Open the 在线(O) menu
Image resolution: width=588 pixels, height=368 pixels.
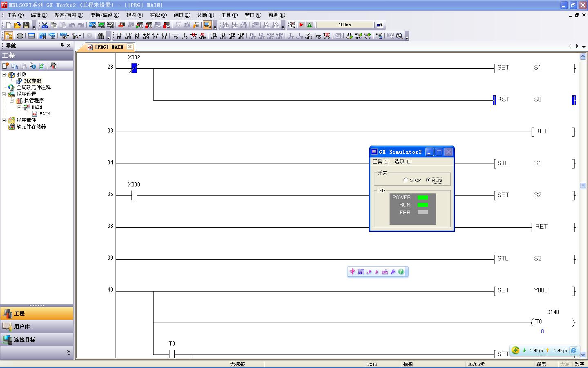158,15
